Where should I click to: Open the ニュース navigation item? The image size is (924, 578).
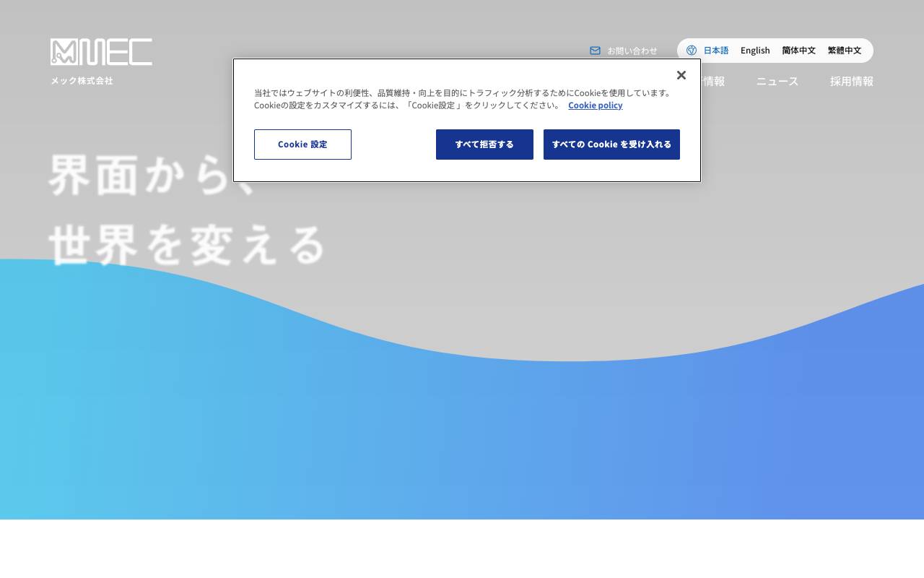[777, 82]
